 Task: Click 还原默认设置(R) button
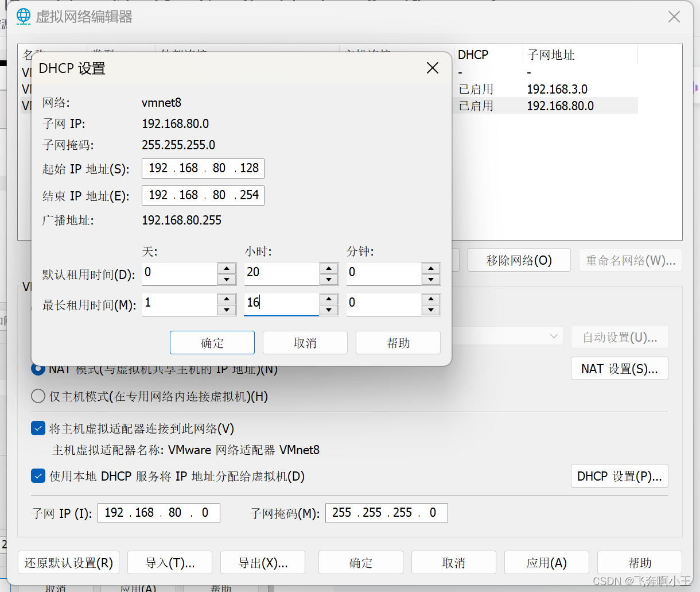click(68, 563)
